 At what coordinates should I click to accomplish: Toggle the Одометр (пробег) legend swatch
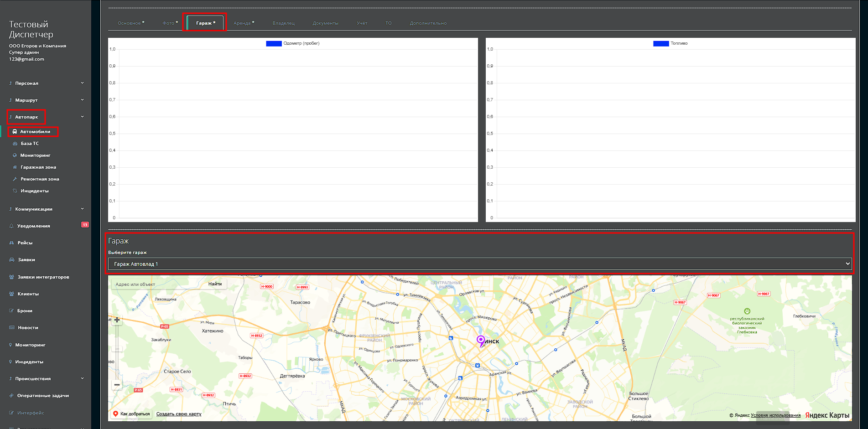click(x=274, y=44)
